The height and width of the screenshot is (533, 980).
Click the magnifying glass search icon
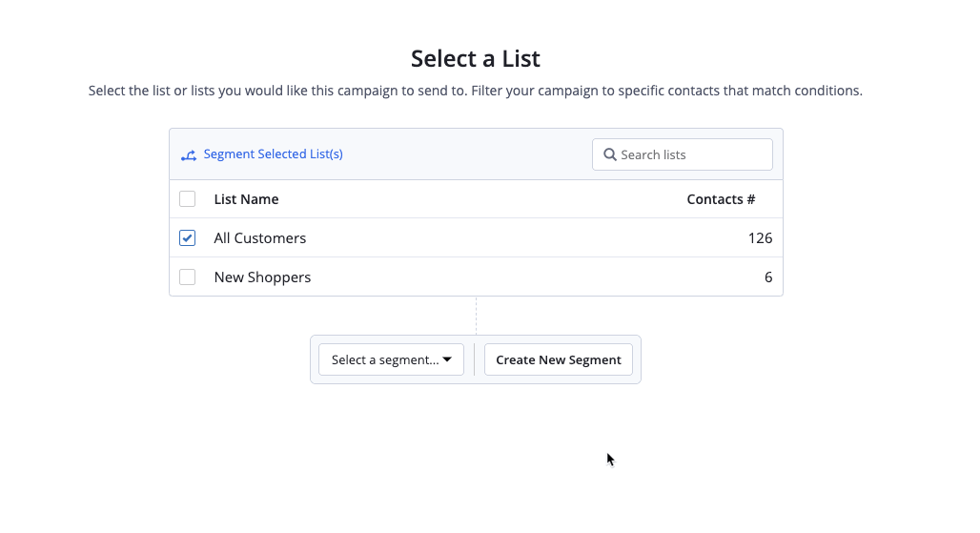pos(610,154)
